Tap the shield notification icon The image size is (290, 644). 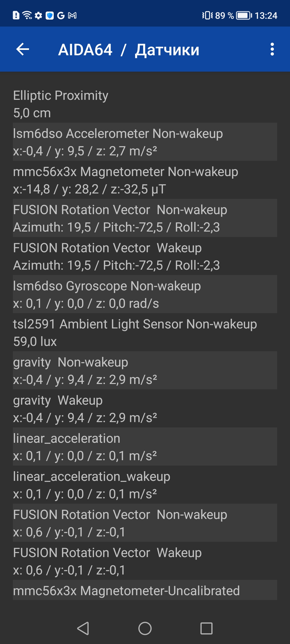pyautogui.click(x=50, y=16)
